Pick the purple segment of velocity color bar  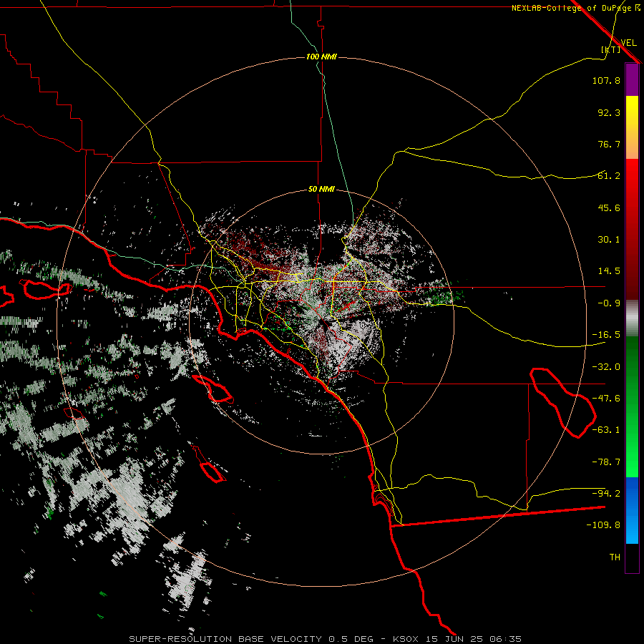(x=632, y=80)
